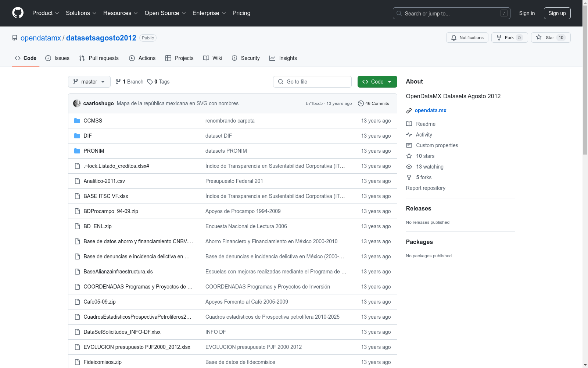Click the magnifier icon in Go to file
Image resolution: width=588 pixels, height=368 pixels.
coord(281,82)
